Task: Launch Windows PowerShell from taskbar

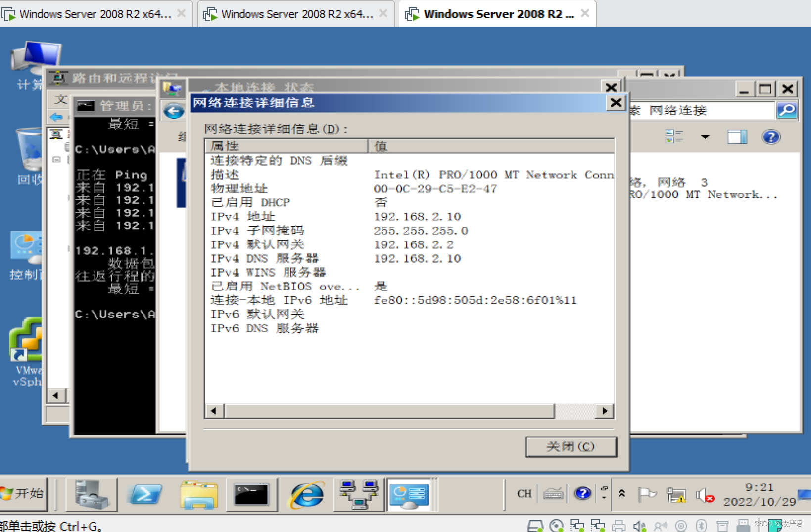Action: (144, 494)
